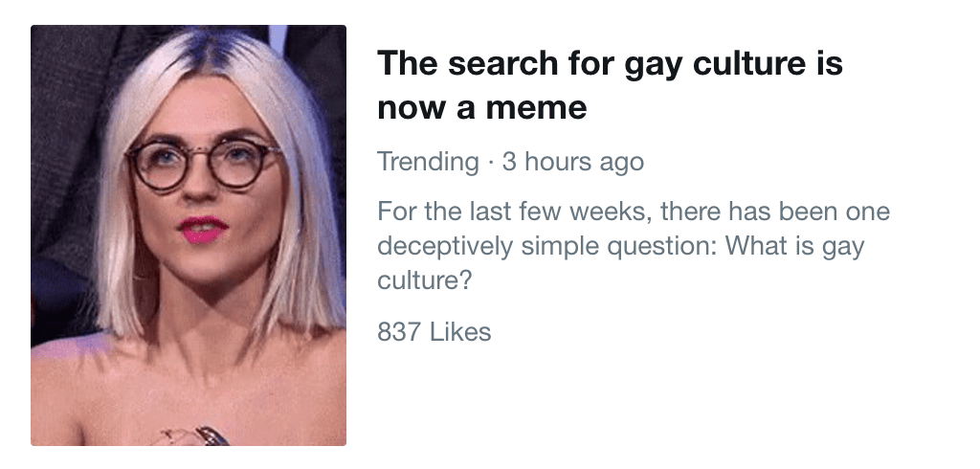This screenshot has width=980, height=469.
Task: Click the word "culture?" ending the description
Action: pyautogui.click(x=426, y=281)
